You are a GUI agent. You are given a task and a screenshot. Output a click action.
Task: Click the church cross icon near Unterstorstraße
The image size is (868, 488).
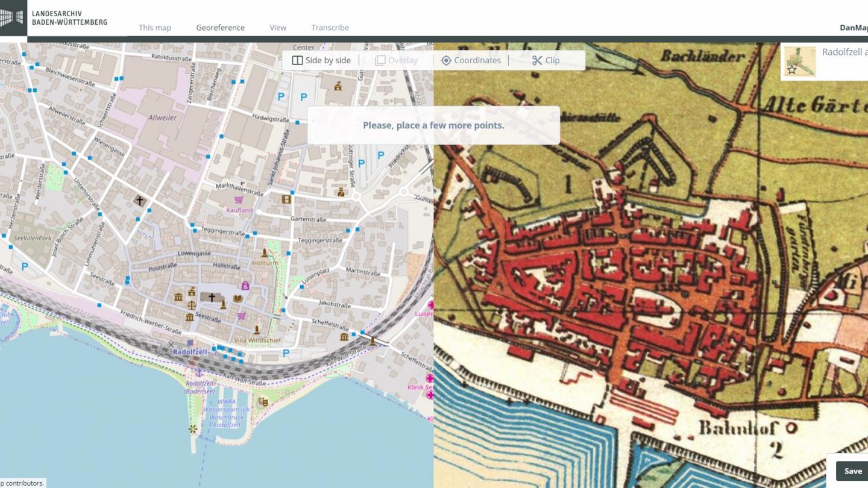tap(140, 201)
